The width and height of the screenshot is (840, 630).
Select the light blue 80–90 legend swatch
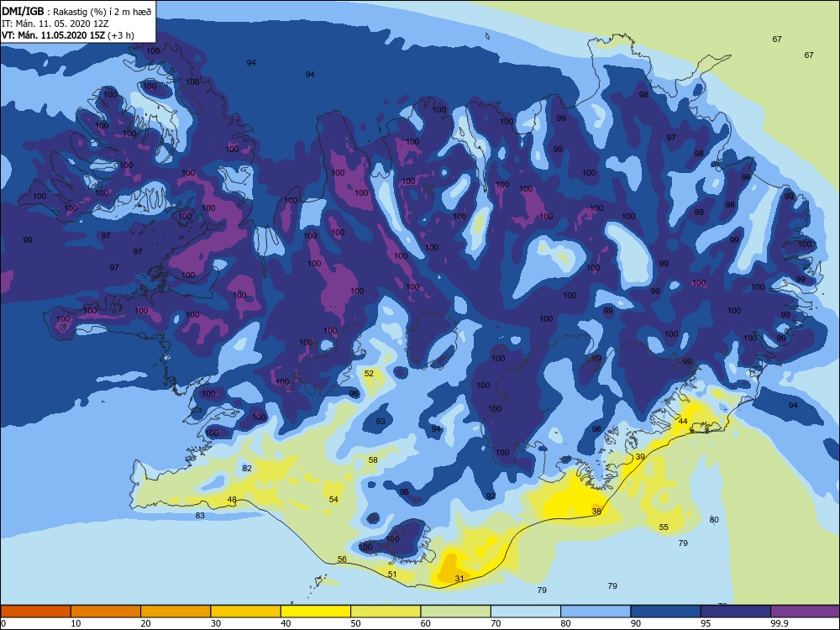[x=596, y=612]
